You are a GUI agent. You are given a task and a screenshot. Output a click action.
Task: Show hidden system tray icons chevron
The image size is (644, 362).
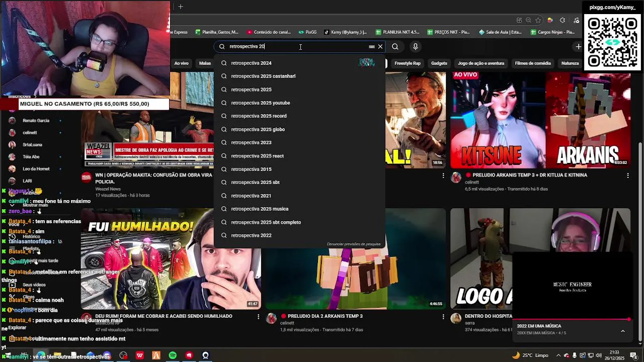pos(558,355)
